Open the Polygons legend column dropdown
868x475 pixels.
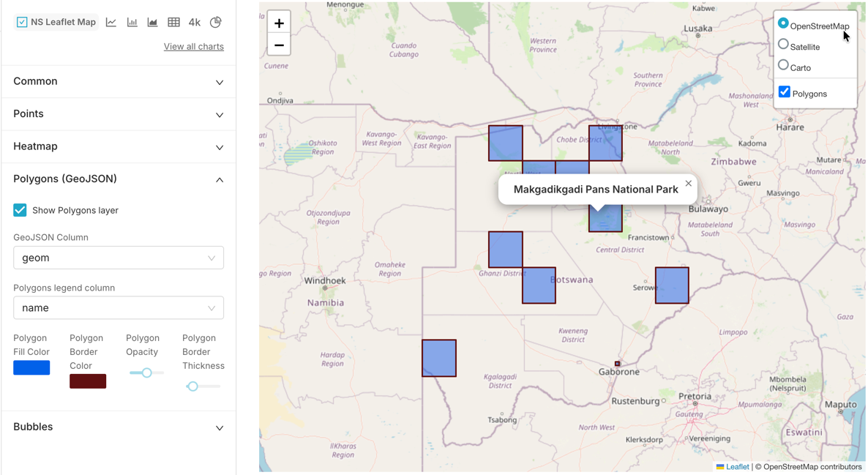[119, 308]
